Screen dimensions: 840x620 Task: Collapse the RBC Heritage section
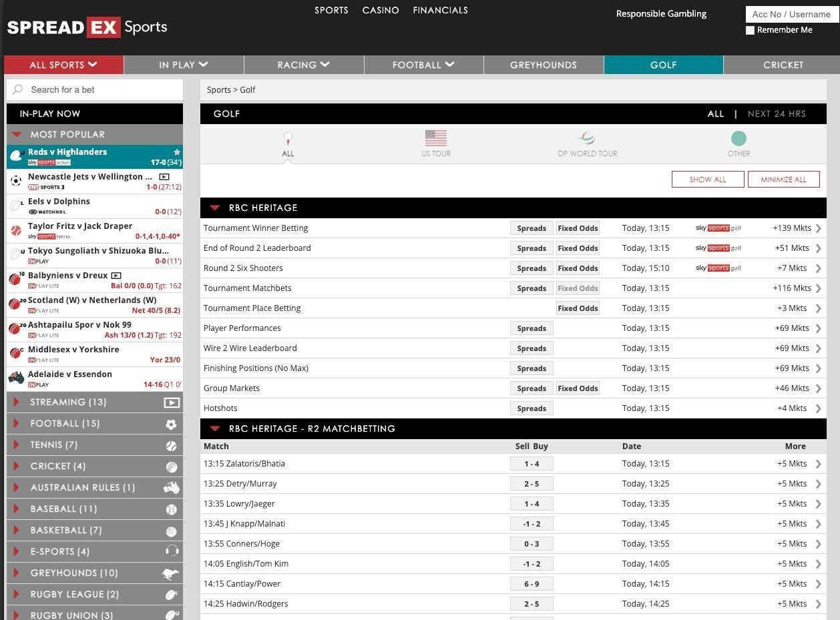pos(215,208)
